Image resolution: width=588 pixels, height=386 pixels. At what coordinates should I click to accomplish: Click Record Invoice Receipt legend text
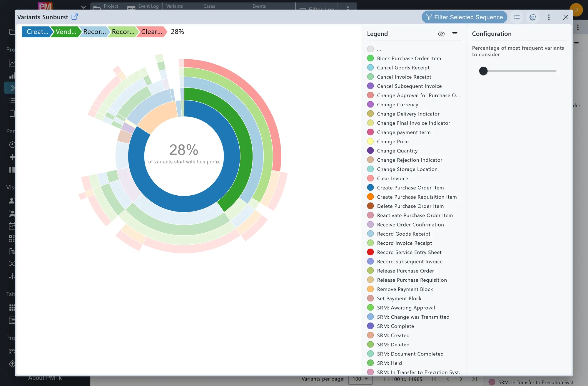405,243
